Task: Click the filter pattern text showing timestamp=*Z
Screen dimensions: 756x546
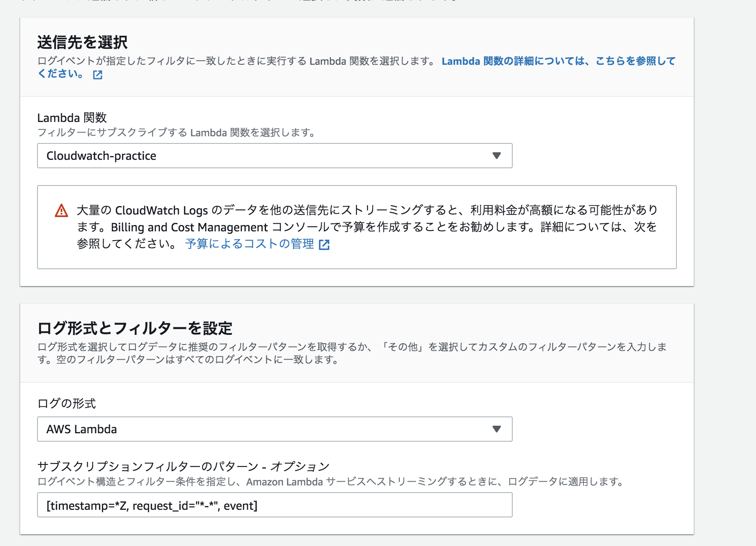Action: pyautogui.click(x=152, y=506)
